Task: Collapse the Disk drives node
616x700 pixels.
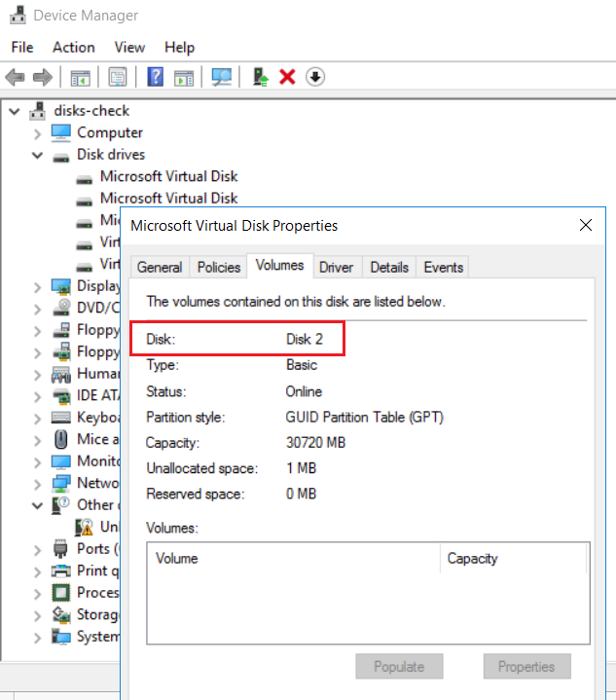Action: (38, 155)
